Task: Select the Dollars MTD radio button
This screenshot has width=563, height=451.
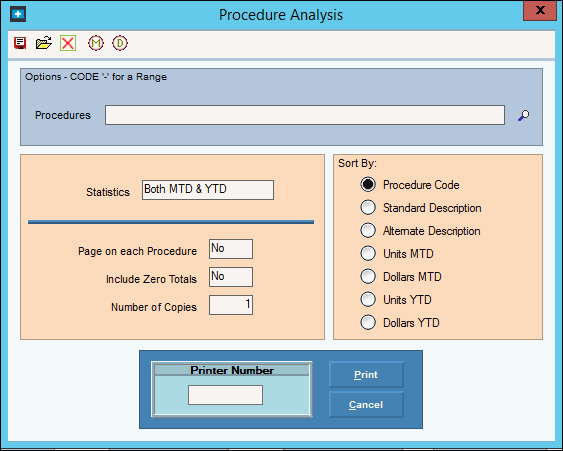Action: point(368,276)
